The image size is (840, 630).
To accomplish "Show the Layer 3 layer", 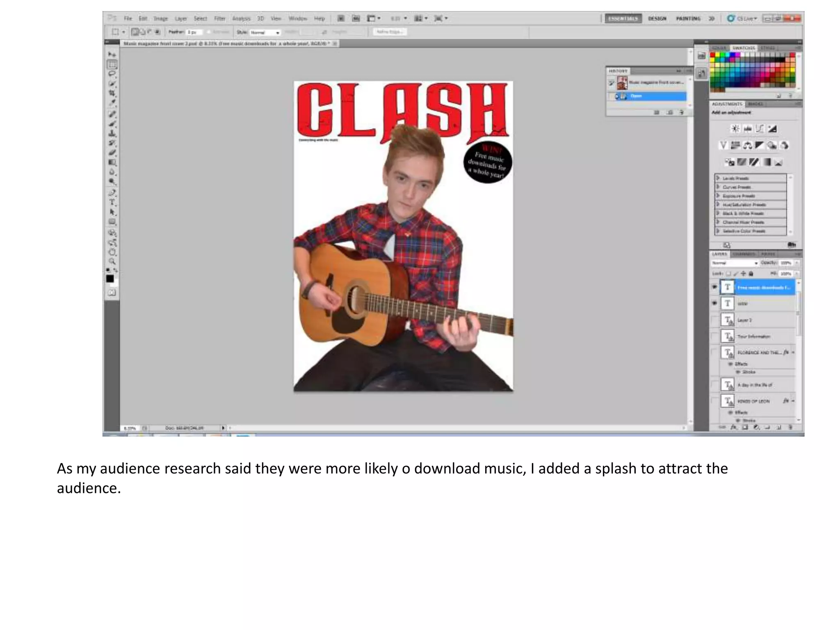I will (x=714, y=320).
